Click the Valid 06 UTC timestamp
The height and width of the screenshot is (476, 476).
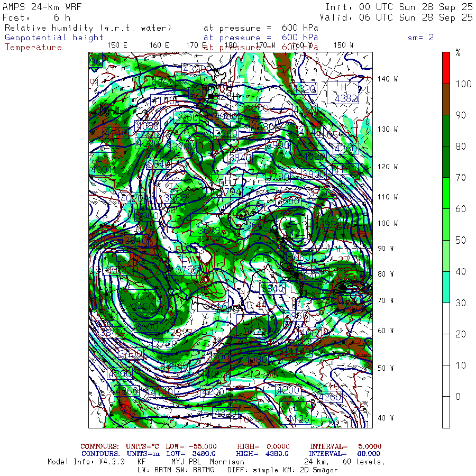[399, 17]
